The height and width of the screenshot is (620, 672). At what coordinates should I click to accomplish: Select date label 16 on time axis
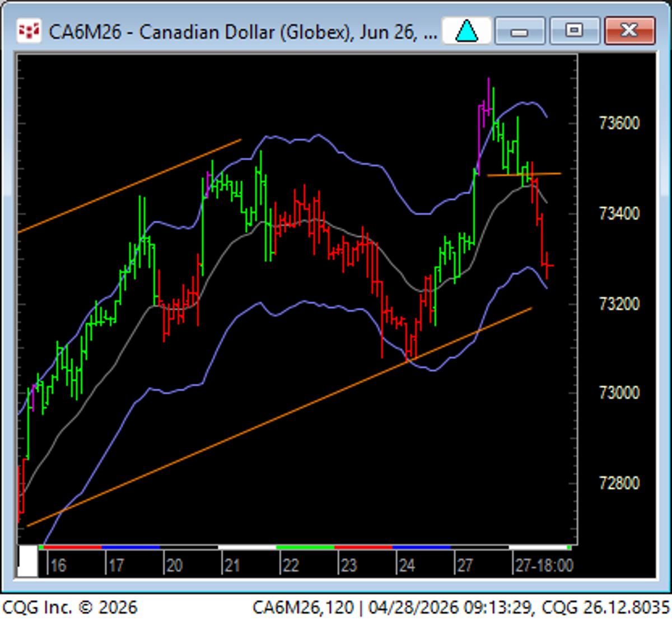point(58,566)
